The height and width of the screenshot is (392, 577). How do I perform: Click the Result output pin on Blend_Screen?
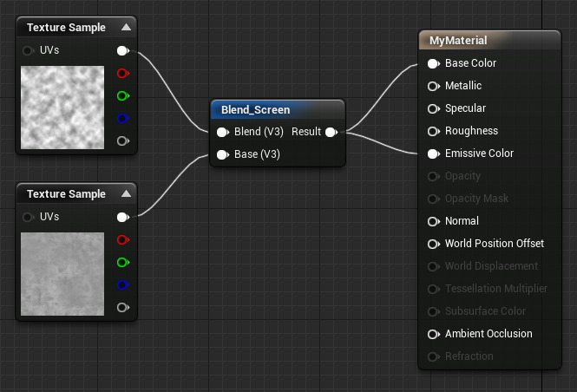coord(331,132)
